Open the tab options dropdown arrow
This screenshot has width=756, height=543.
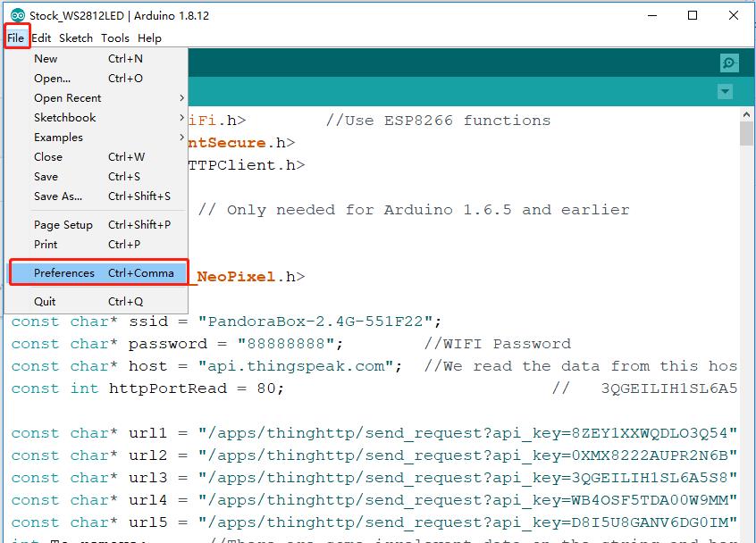(725, 92)
